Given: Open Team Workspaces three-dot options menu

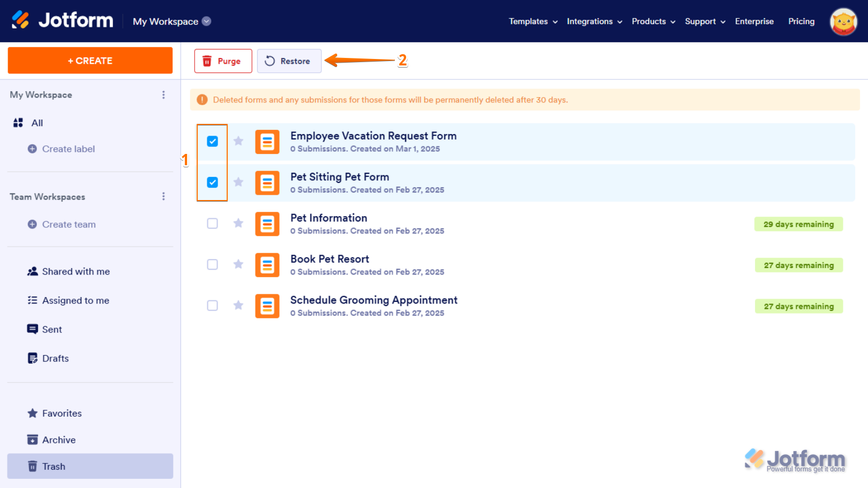Looking at the screenshot, I should pos(163,197).
